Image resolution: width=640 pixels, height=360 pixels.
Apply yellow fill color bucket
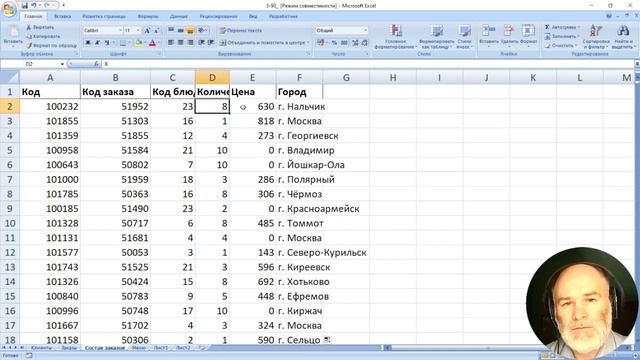point(139,42)
